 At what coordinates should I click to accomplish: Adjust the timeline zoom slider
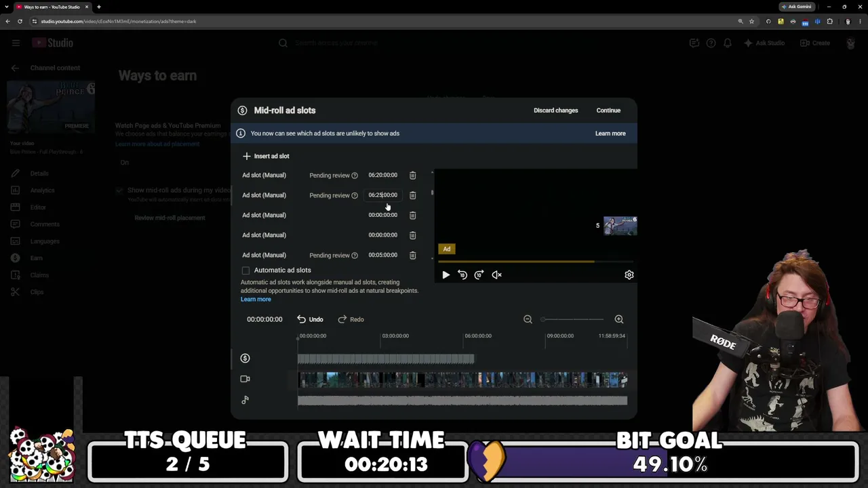pos(573,319)
